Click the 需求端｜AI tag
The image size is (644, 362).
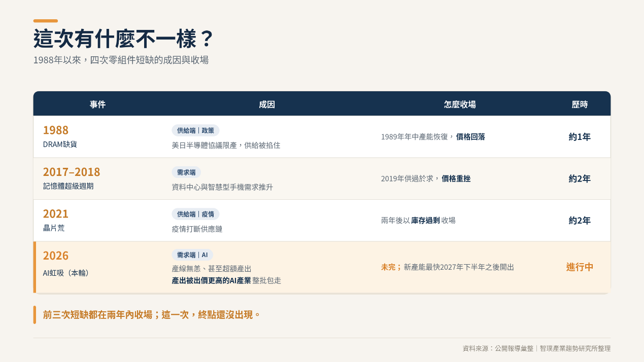[x=192, y=255]
